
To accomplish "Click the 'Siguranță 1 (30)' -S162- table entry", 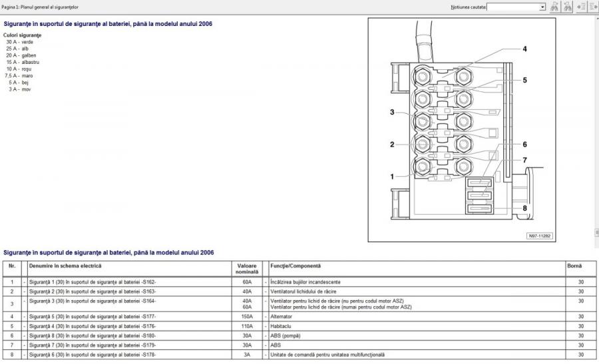I will click(x=93, y=282).
